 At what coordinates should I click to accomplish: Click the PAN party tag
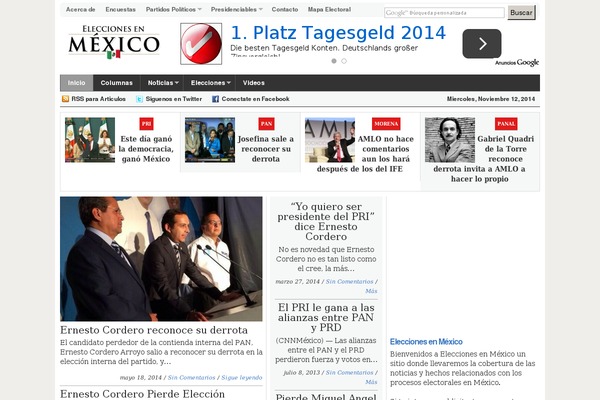click(266, 124)
